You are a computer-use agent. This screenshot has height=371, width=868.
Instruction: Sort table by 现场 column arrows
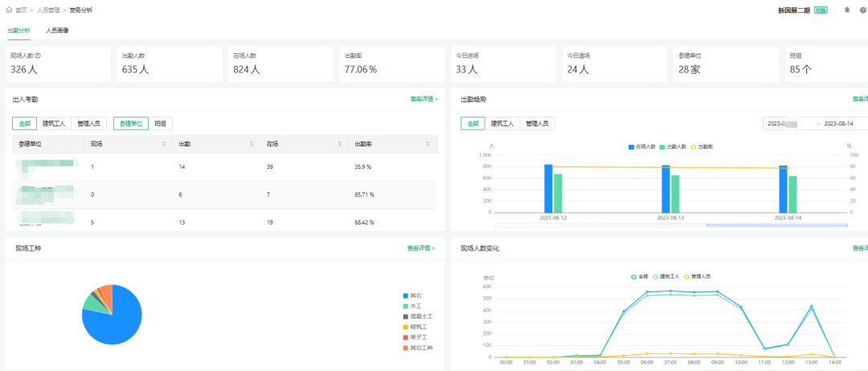coord(164,144)
